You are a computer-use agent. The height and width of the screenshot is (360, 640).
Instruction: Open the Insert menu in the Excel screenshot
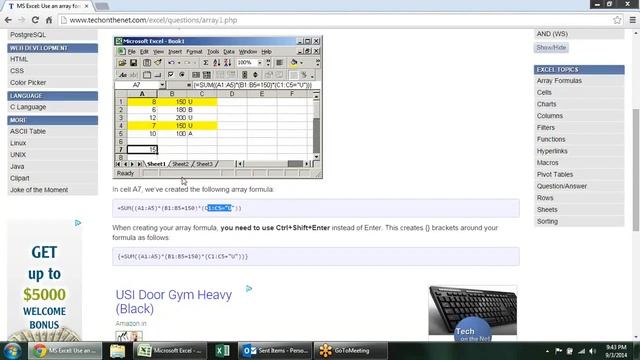(x=175, y=52)
